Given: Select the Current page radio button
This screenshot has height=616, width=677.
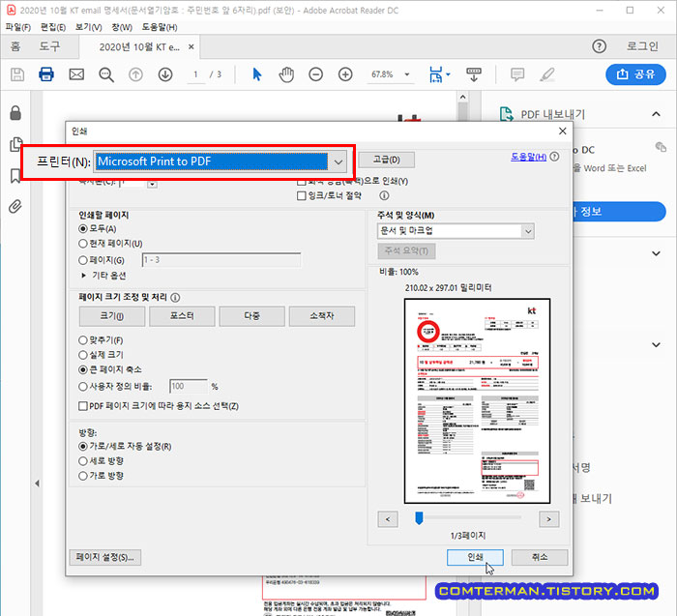Looking at the screenshot, I should [x=83, y=244].
